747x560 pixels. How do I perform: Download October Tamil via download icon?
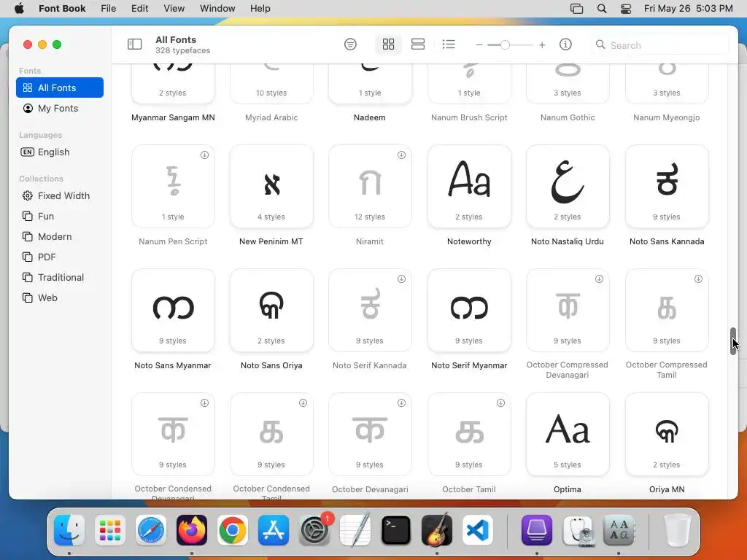coord(500,402)
